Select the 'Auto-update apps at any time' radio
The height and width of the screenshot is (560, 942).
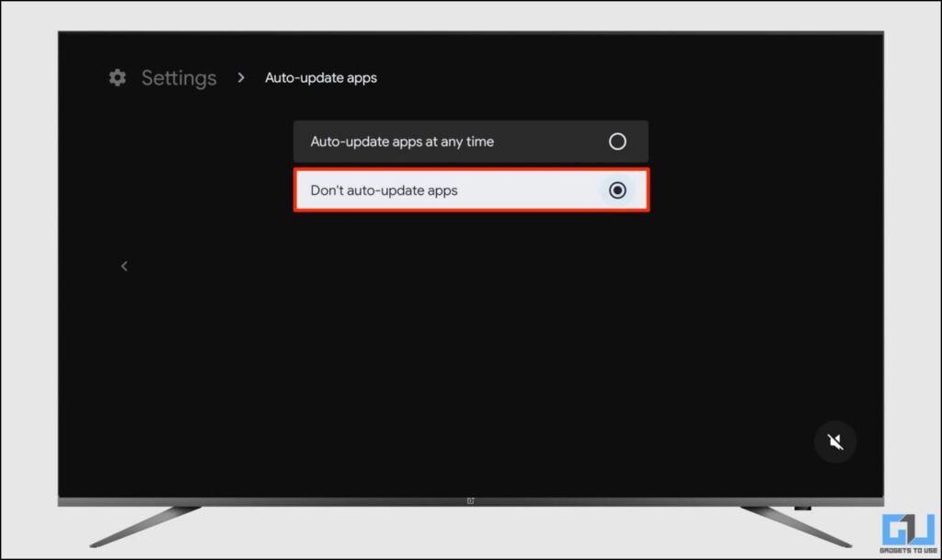[617, 141]
